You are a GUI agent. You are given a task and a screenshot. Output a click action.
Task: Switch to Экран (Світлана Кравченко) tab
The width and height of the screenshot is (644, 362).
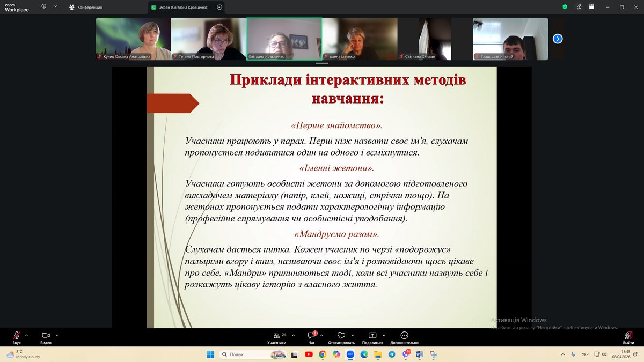click(182, 7)
